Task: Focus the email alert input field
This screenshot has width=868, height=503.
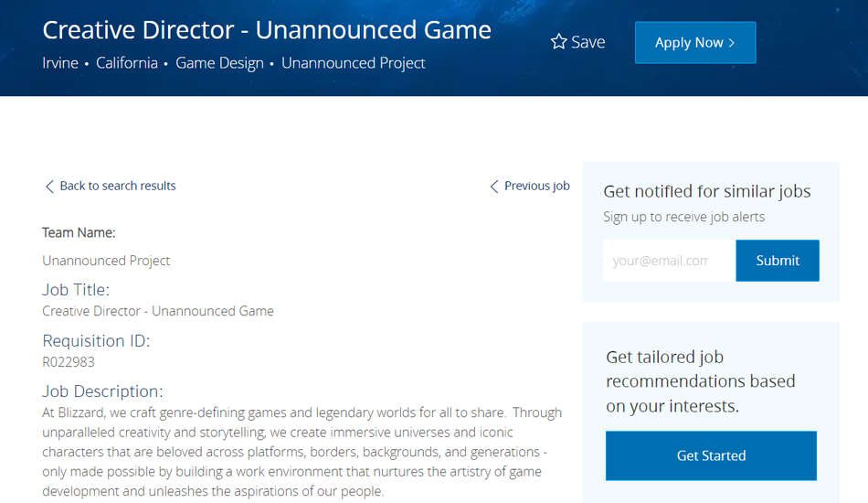Action: (x=669, y=261)
